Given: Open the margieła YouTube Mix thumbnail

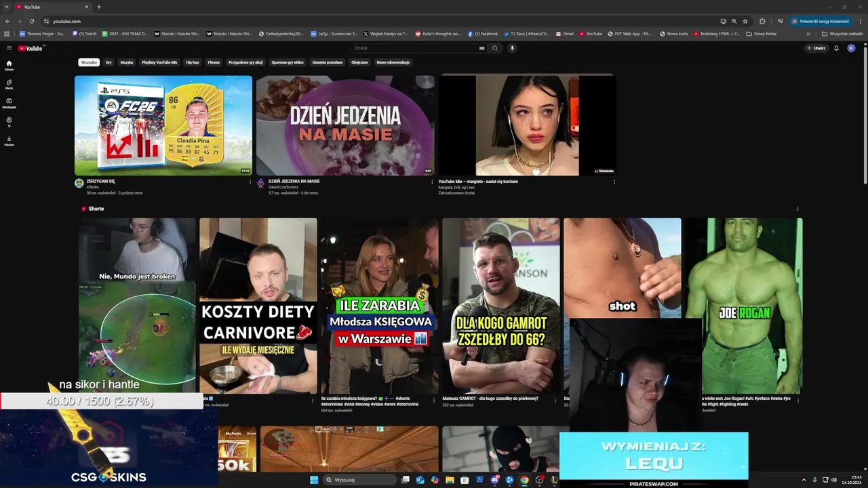Looking at the screenshot, I should 527,125.
